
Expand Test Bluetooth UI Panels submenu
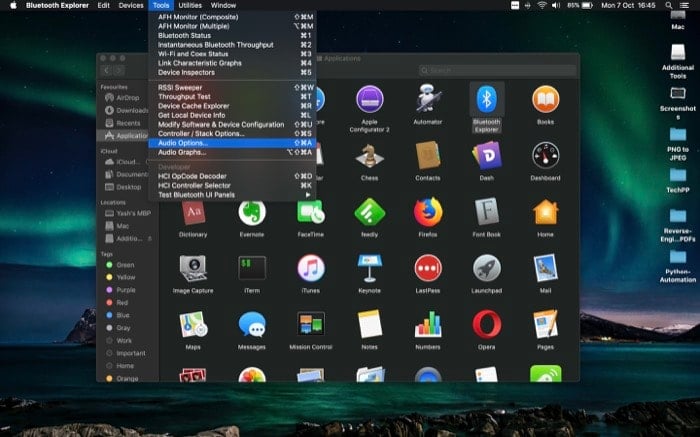tap(232, 195)
